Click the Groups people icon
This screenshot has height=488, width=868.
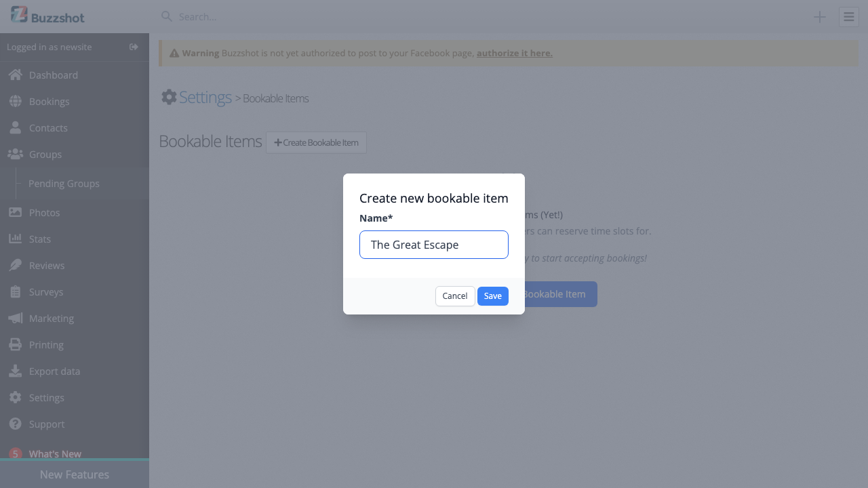coord(15,154)
